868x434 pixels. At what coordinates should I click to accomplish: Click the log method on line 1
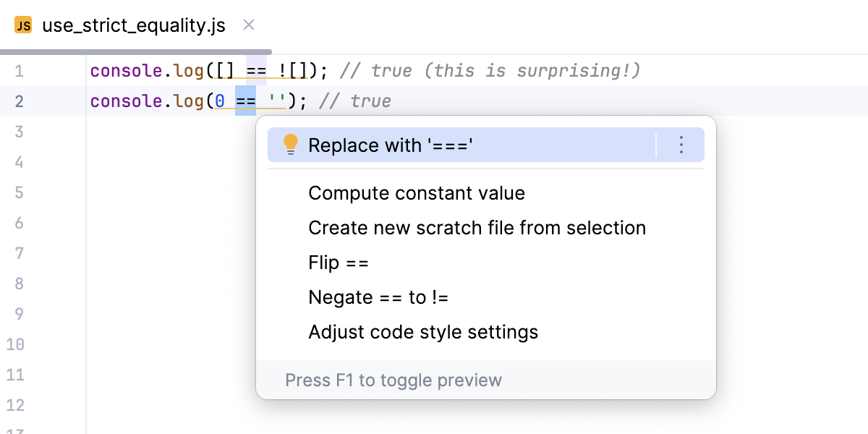pyautogui.click(x=188, y=71)
